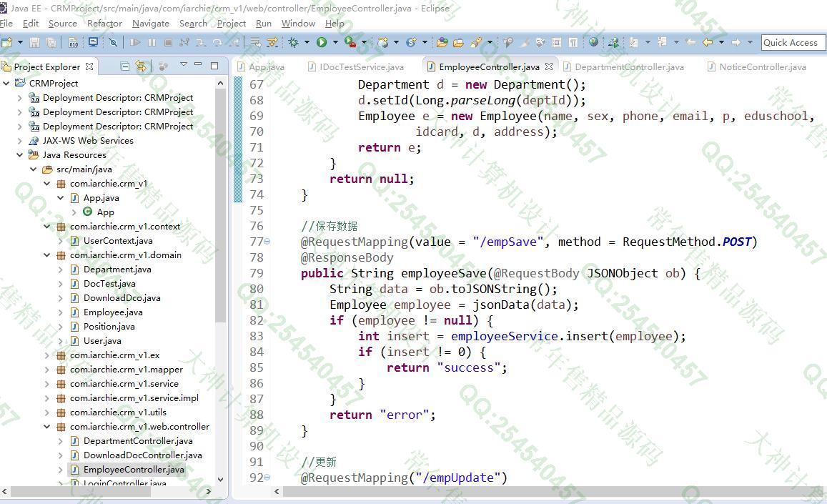This screenshot has width=827, height=504.
Task: Open the Back history dropdown arrow
Action: point(721,42)
